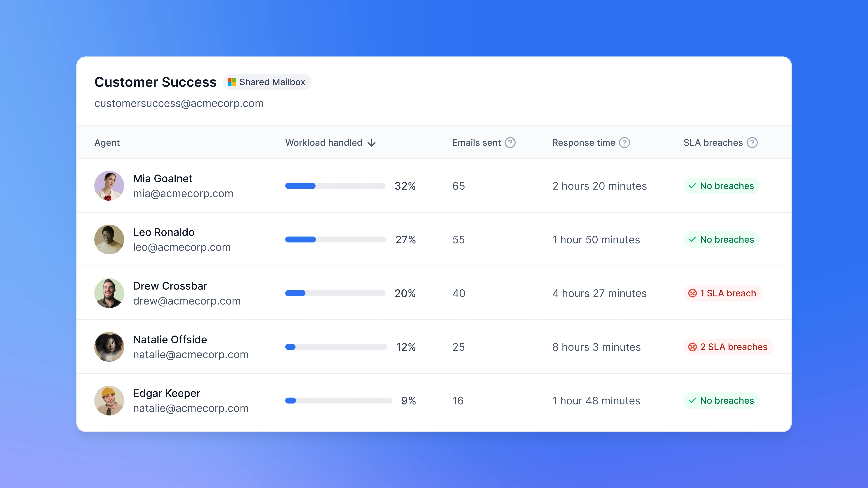Screen dimensions: 868x488
Task: Click the leo@acmecorp.com email address
Action: [182, 247]
